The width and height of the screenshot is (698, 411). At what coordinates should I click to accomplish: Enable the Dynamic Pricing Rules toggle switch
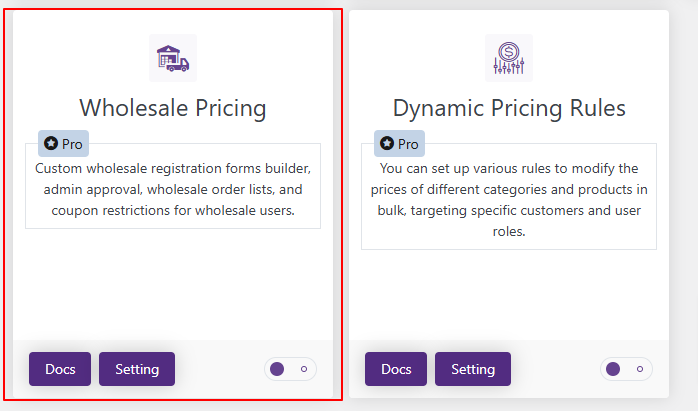[626, 369]
